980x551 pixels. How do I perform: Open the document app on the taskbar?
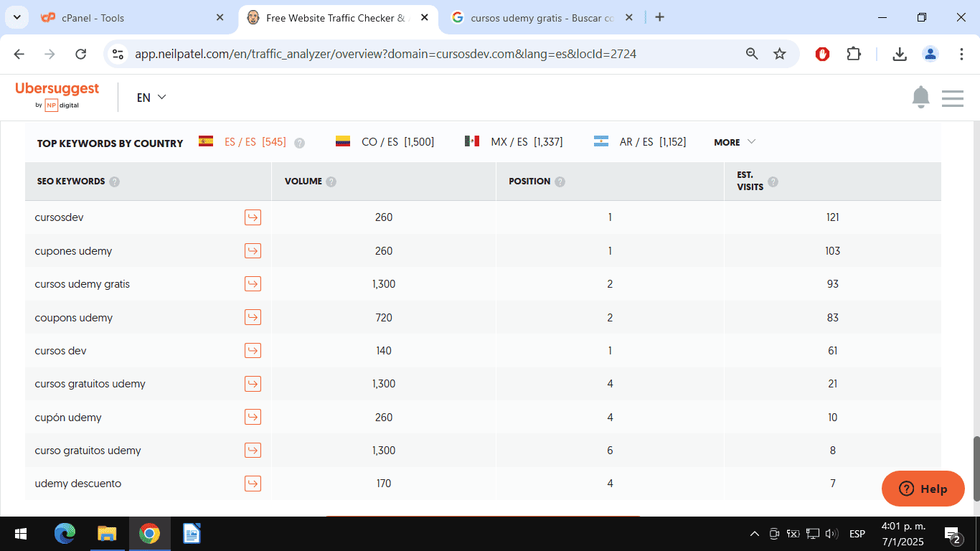click(192, 534)
